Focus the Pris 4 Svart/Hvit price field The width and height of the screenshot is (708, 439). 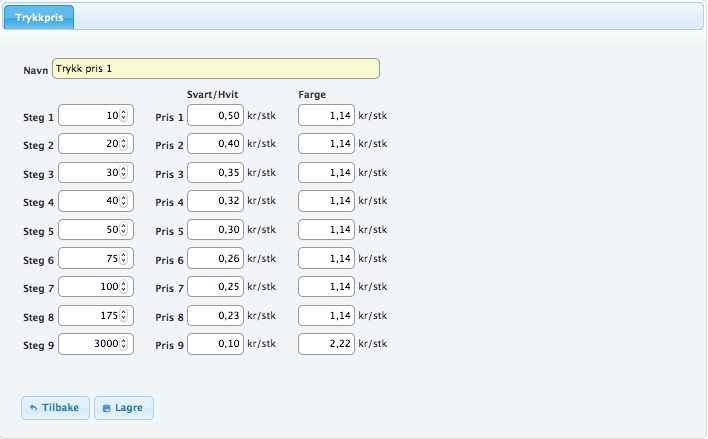[215, 202]
